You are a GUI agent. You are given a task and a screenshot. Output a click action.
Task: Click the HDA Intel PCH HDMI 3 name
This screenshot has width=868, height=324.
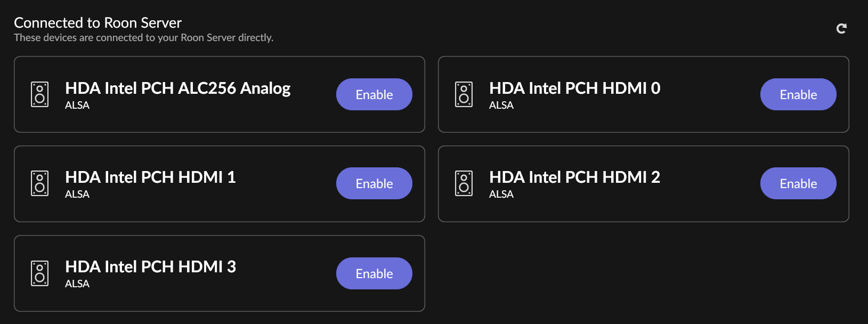point(150,266)
